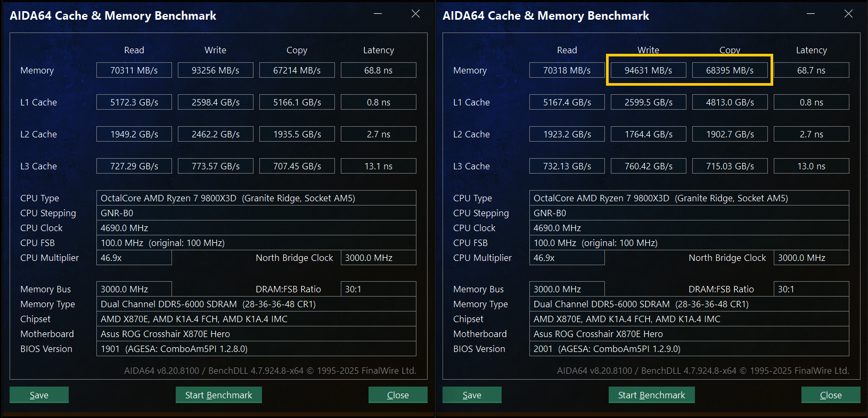Screen dimensions: 868x418
Task: Click L2 Cache Read value 1949.2 GB/s
Action: (x=134, y=134)
